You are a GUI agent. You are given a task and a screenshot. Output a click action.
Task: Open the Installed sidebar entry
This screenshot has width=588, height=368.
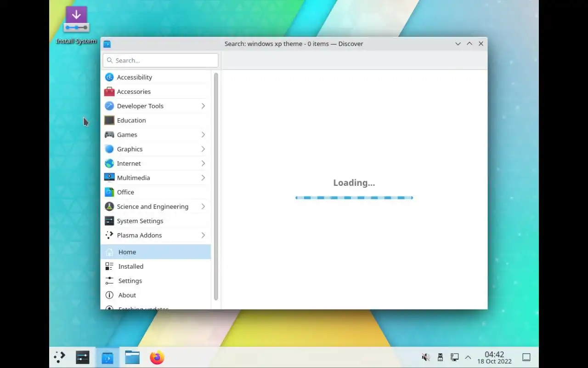(156, 266)
